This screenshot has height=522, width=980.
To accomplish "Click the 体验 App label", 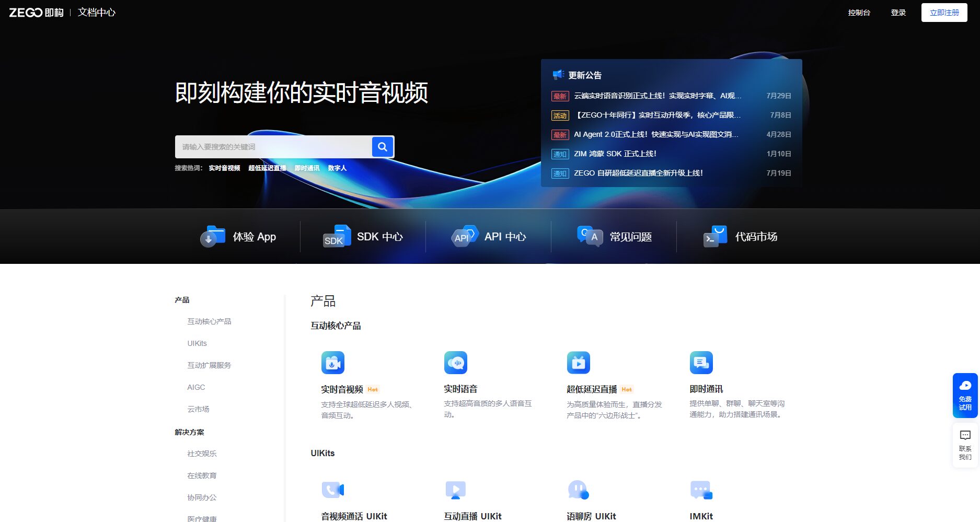I will (x=255, y=237).
